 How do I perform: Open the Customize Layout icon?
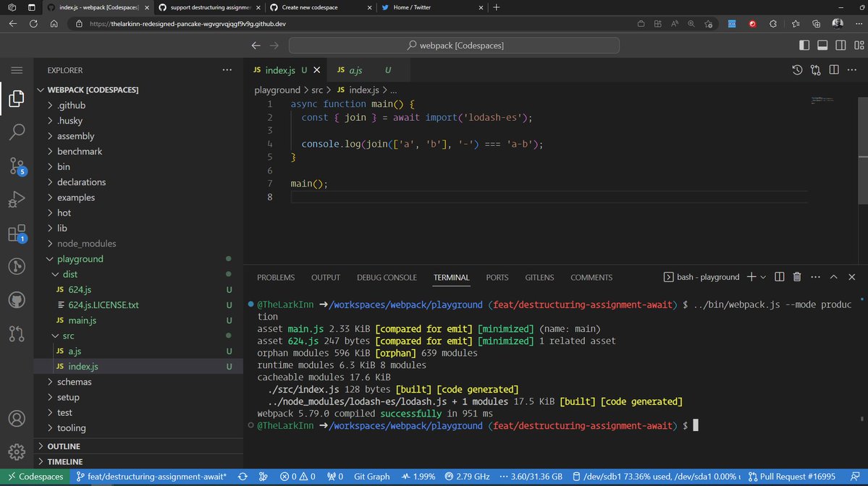(859, 46)
